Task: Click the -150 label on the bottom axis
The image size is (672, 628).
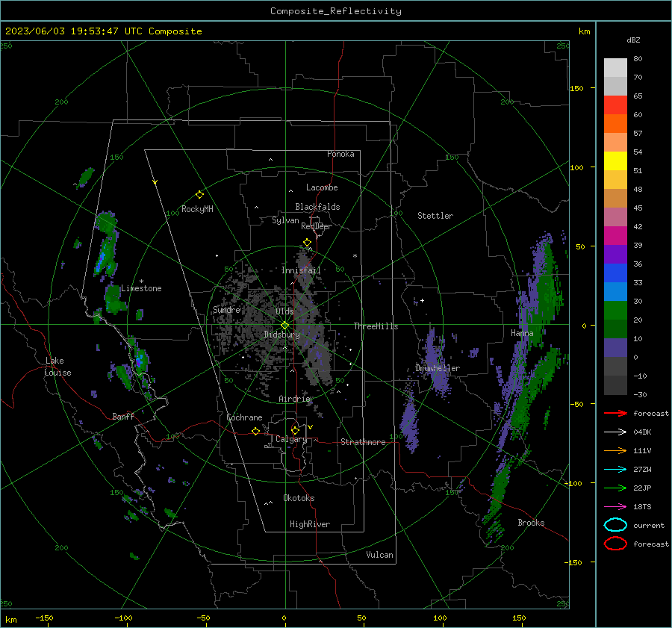Action: 44,618
